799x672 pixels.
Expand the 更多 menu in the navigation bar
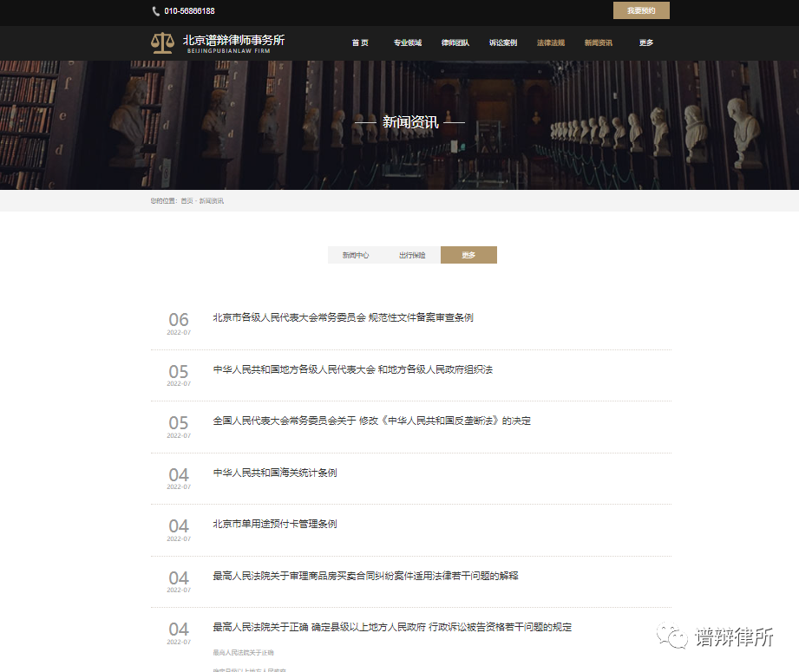pos(645,42)
